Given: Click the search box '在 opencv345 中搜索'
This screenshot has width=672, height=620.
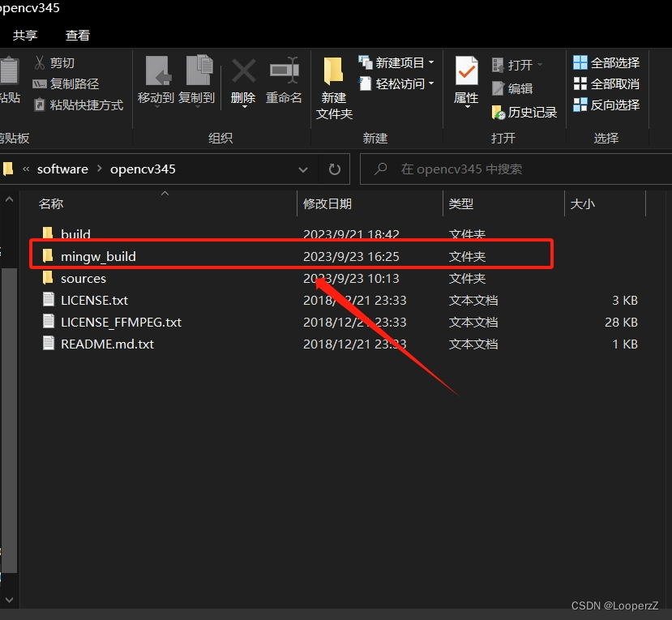Looking at the screenshot, I should 516,169.
